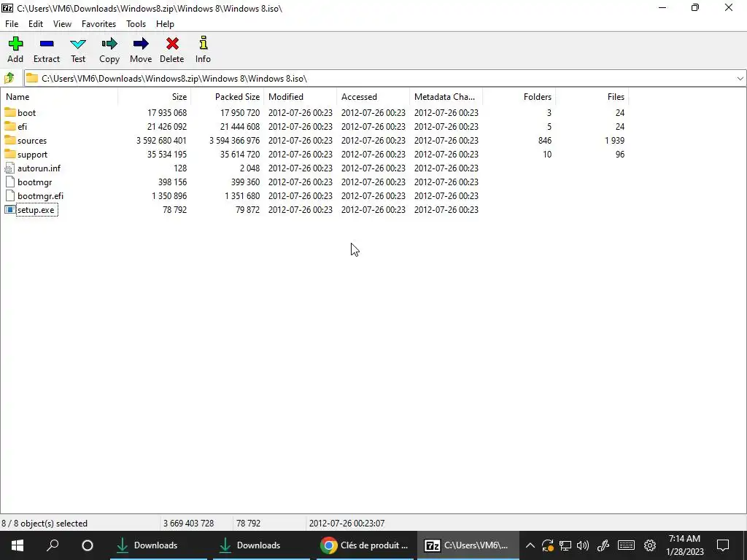The image size is (747, 560).
Task: Open Cortana circle icon in taskbar
Action: tap(88, 545)
